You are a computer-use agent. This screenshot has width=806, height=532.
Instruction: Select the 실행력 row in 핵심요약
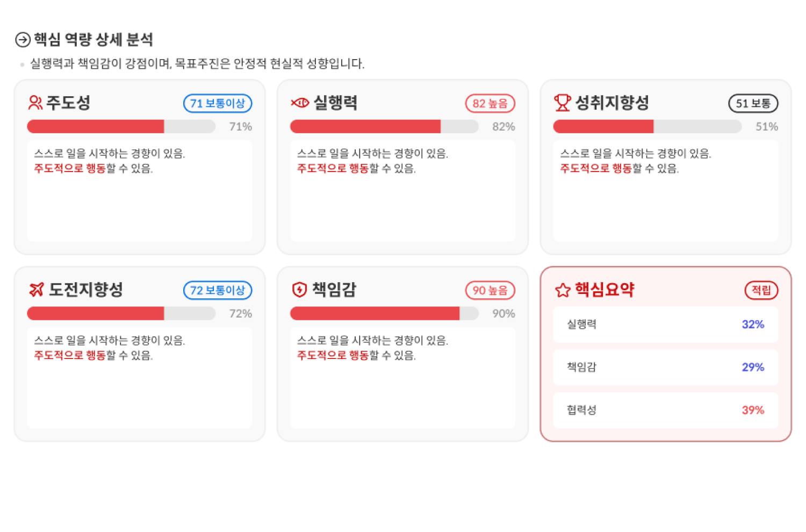pyautogui.click(x=666, y=325)
